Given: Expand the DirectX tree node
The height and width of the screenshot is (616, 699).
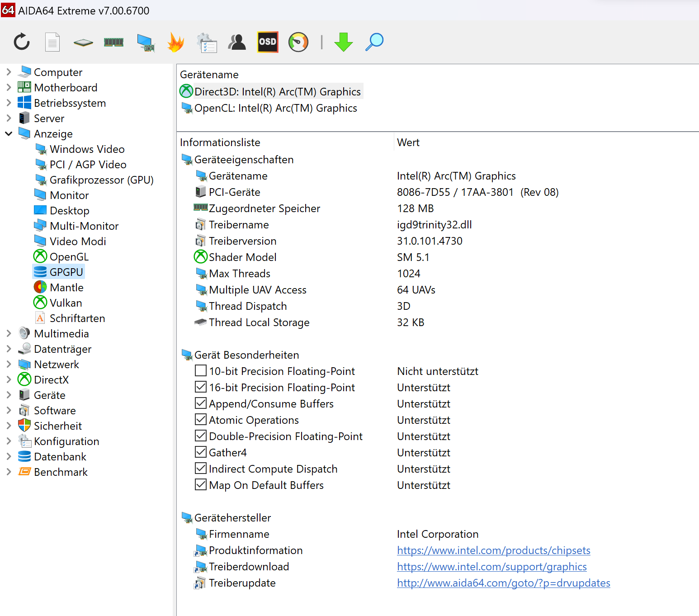Looking at the screenshot, I should pos(9,379).
